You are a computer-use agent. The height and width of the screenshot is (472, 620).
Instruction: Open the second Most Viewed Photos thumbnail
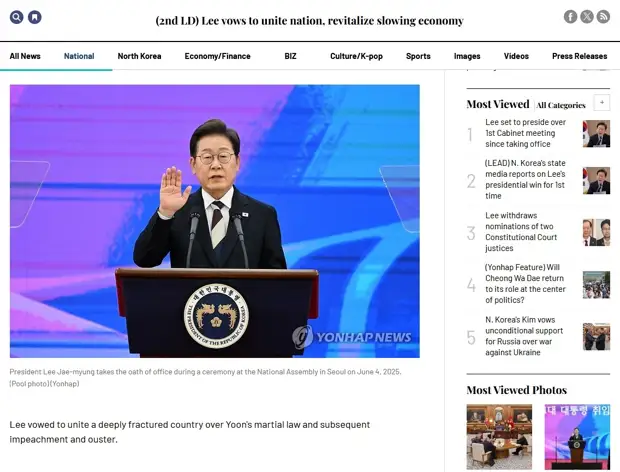click(x=577, y=436)
